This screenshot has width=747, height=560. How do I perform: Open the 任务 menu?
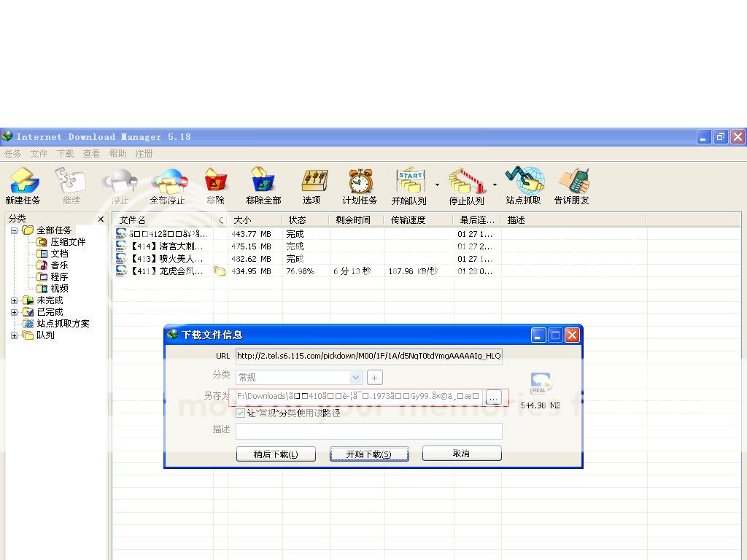[x=13, y=154]
